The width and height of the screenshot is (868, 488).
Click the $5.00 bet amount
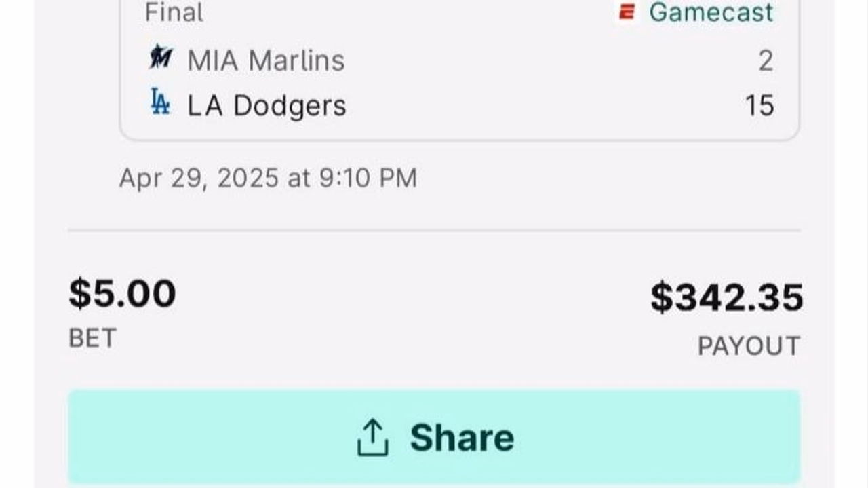click(122, 294)
